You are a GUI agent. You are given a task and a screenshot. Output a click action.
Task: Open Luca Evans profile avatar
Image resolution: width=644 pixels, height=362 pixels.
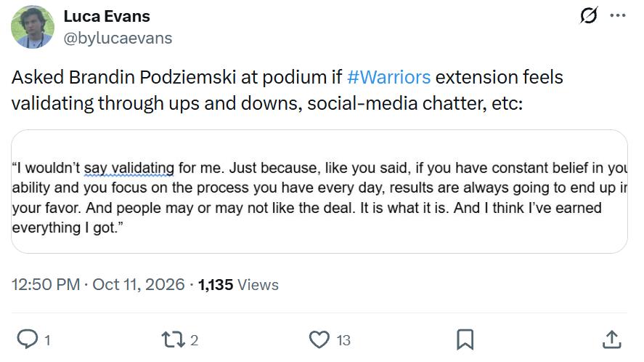click(33, 27)
